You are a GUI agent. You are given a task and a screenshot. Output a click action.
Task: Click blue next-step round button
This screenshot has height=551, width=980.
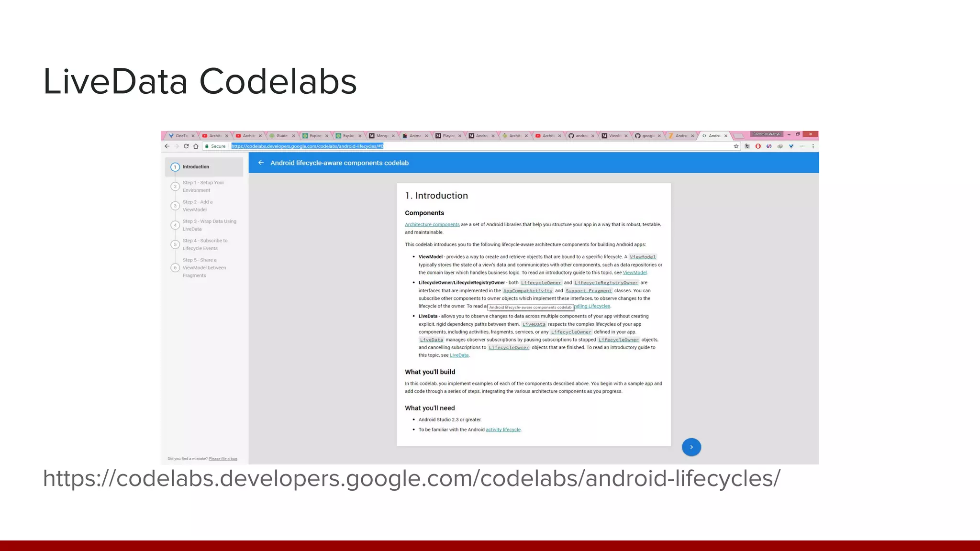pos(691,447)
